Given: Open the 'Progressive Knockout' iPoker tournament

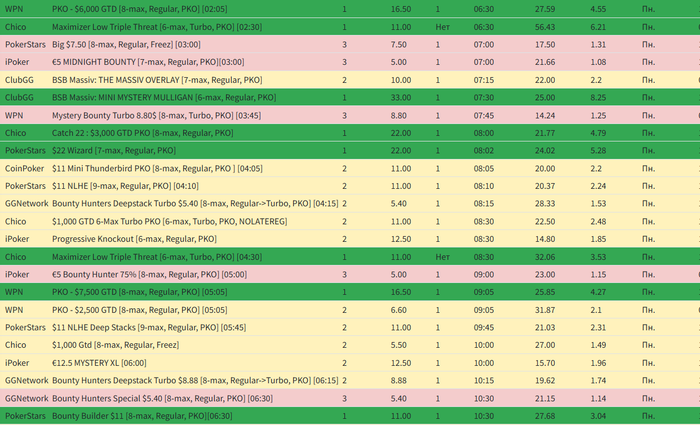Looking at the screenshot, I should [134, 239].
